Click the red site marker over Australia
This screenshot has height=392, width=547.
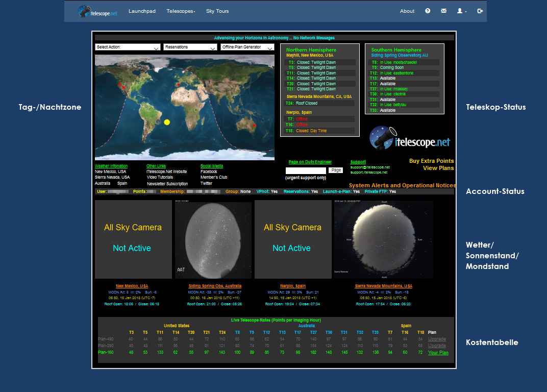[254, 125]
